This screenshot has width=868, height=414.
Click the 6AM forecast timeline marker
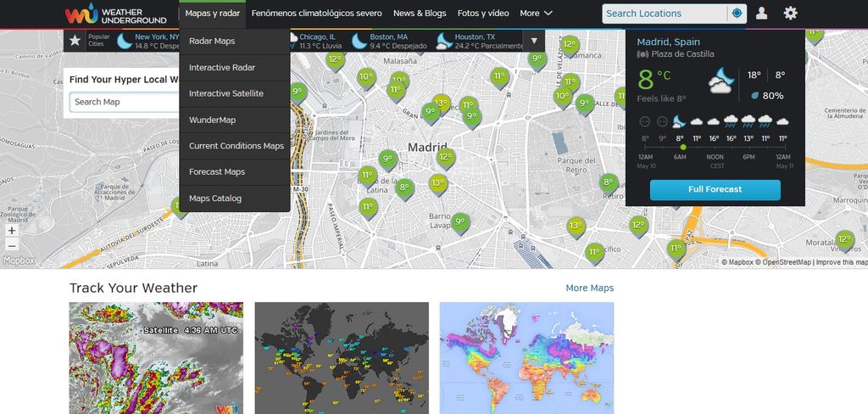coord(683,148)
